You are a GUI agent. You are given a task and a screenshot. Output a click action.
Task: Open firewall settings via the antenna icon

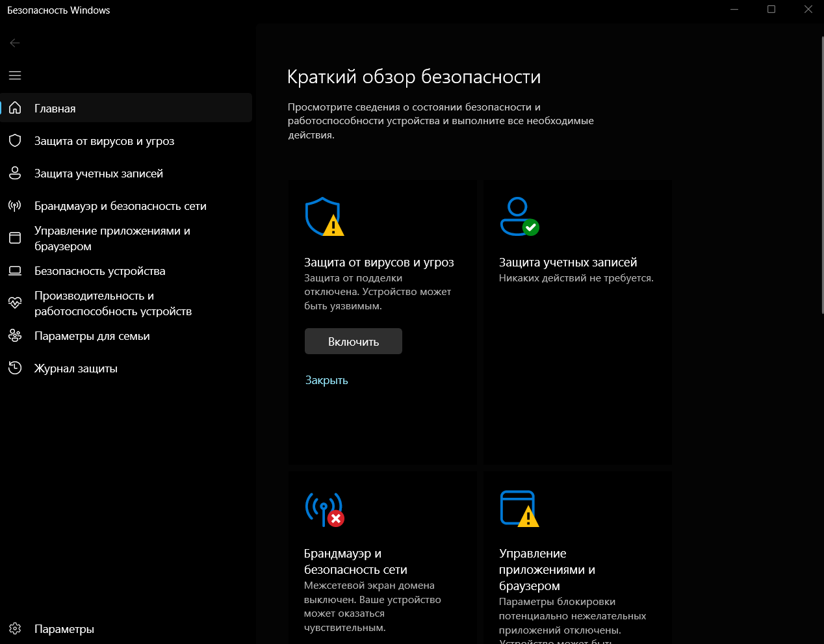click(14, 205)
